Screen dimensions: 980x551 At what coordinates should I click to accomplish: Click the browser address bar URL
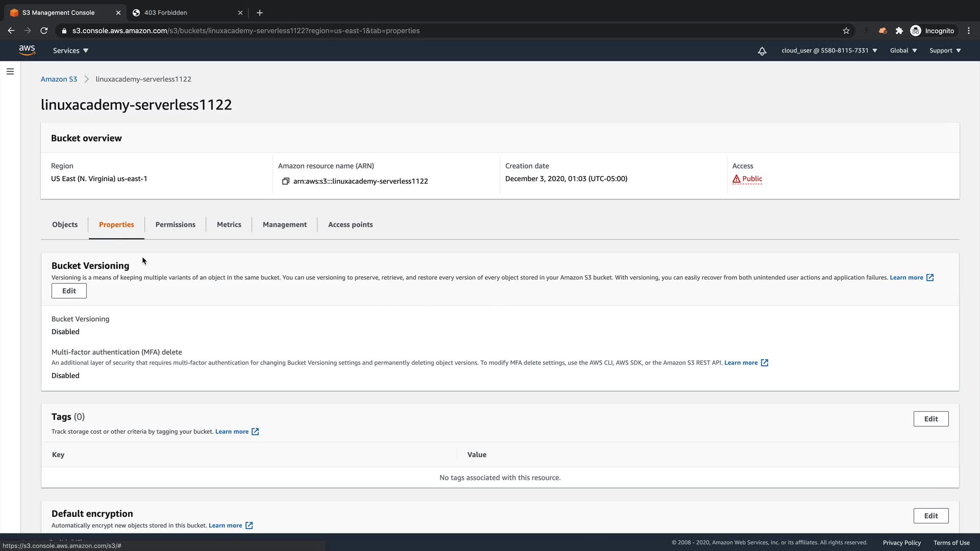[245, 31]
